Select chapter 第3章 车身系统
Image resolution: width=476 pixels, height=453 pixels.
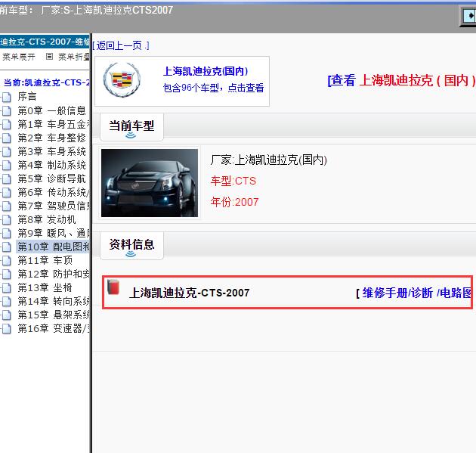click(51, 151)
